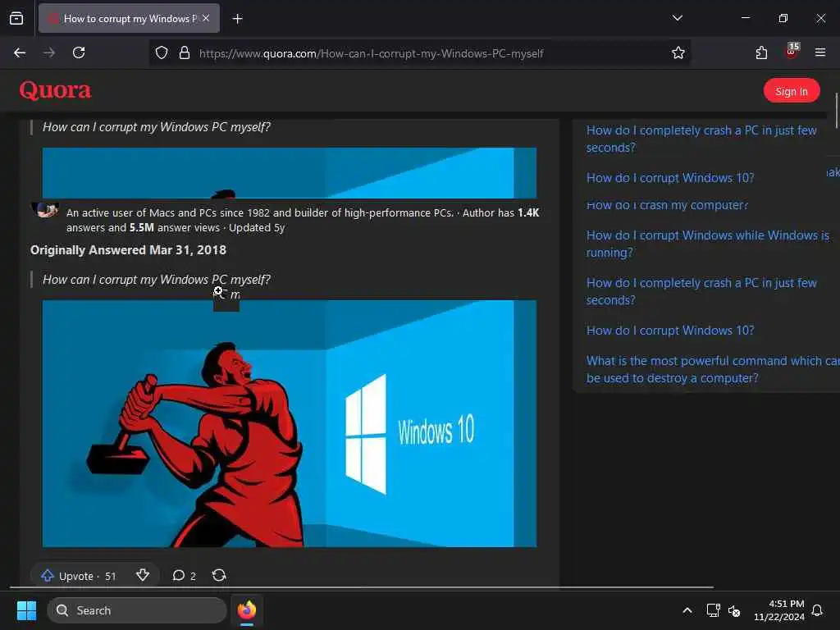Open the network status tray icon

pos(713,610)
